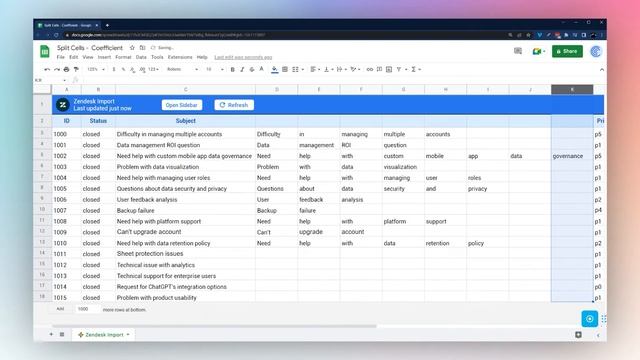This screenshot has width=640, height=360.
Task: Select the Zendesk Import sheet tab
Action: click(104, 335)
